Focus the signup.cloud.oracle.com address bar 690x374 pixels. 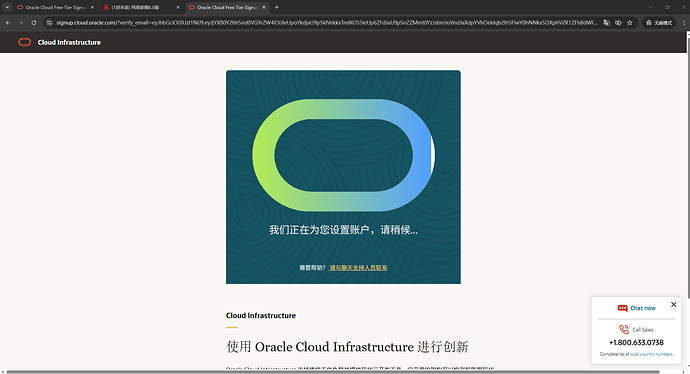326,22
